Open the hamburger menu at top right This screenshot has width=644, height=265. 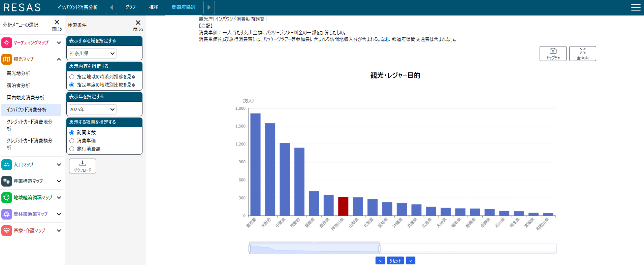point(636,7)
